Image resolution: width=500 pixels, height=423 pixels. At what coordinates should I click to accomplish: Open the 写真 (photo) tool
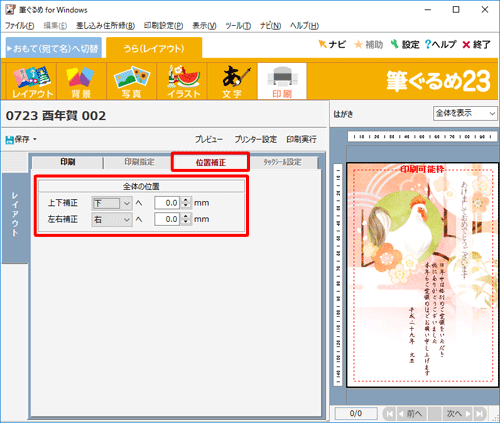[x=131, y=82]
